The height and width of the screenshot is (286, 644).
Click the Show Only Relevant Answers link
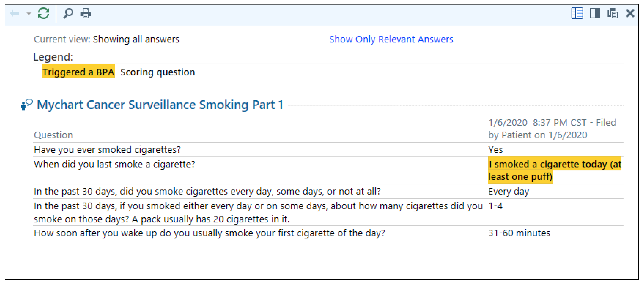(391, 39)
